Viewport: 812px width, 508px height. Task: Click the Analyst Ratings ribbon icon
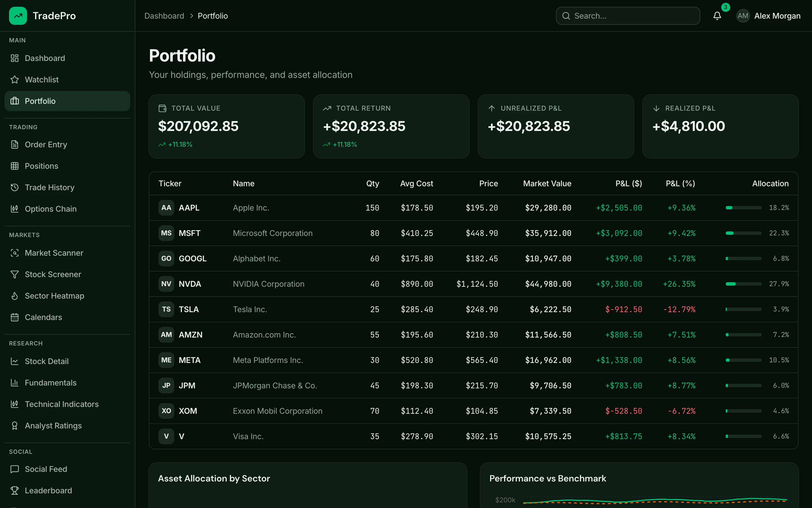(14, 426)
